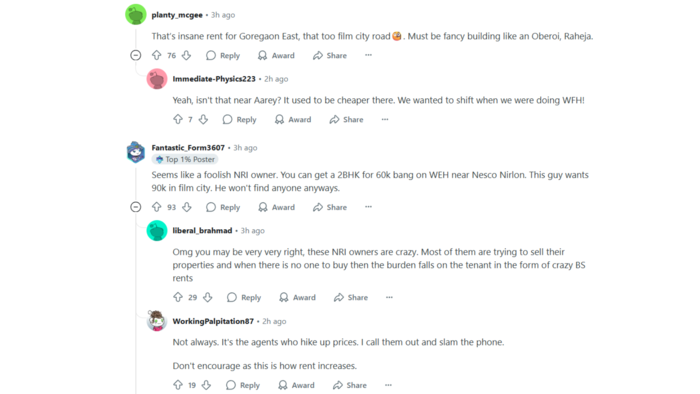Viewport: 700px width, 394px height.
Task: Give Award to liberal_brahmad's comment
Action: pos(297,297)
